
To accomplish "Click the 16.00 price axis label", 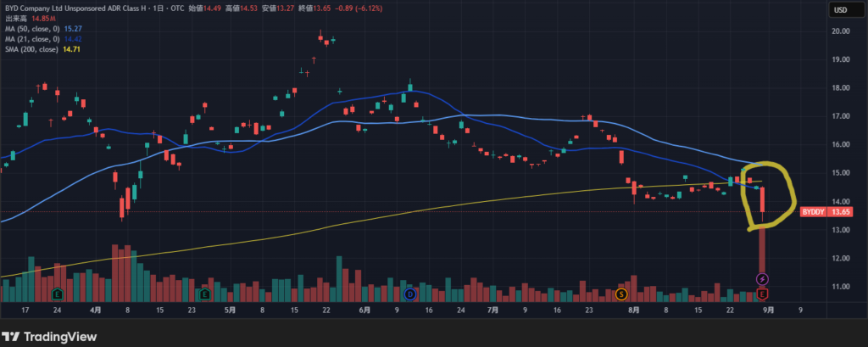I will (x=842, y=145).
